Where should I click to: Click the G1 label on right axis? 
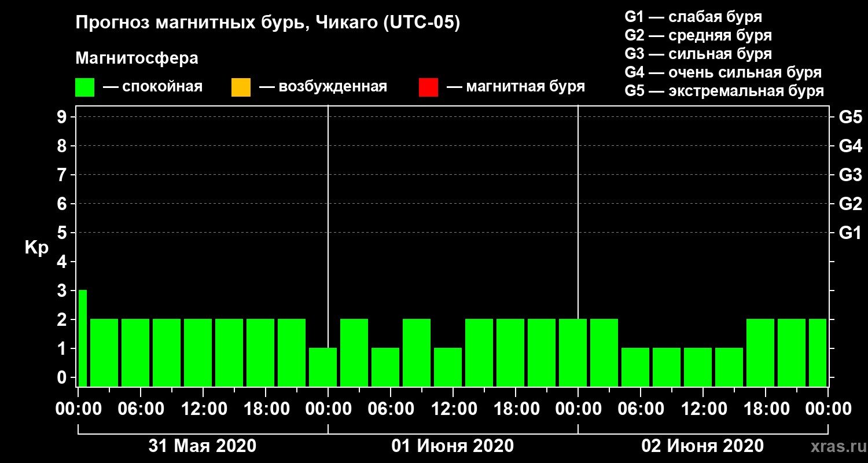pyautogui.click(x=850, y=233)
